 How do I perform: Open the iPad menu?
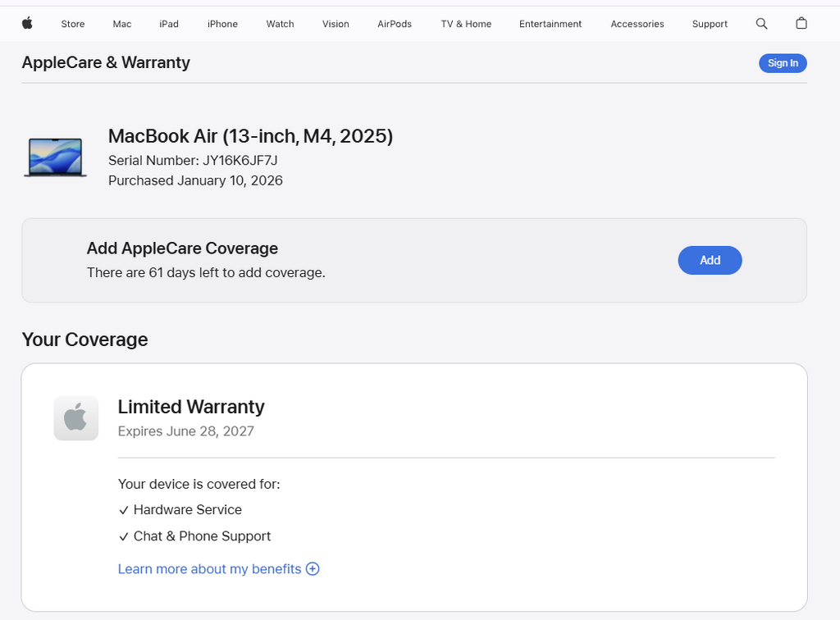[x=169, y=24]
